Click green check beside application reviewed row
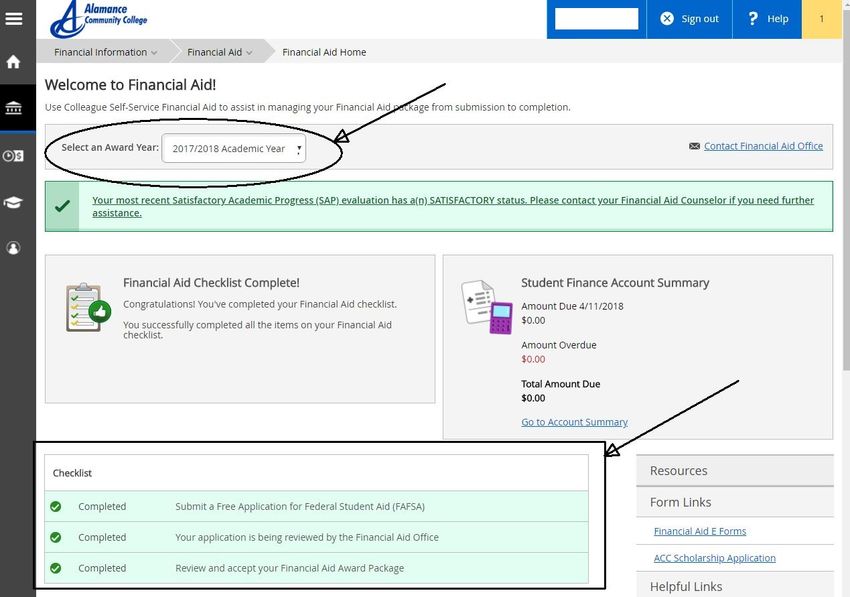Viewport: 850px width, 597px height. [x=55, y=537]
